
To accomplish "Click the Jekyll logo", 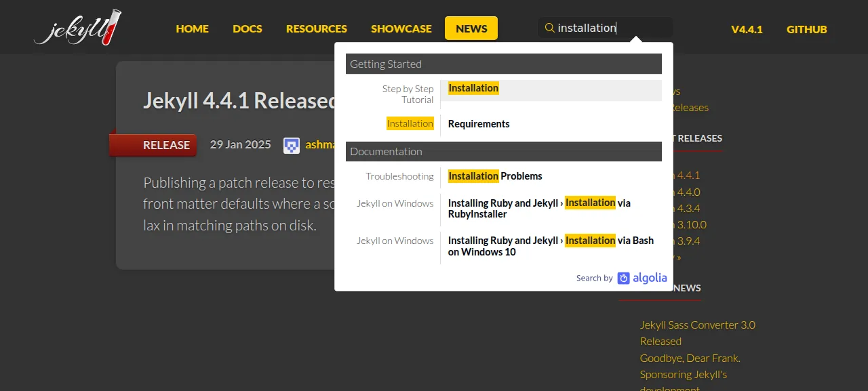I will click(78, 27).
